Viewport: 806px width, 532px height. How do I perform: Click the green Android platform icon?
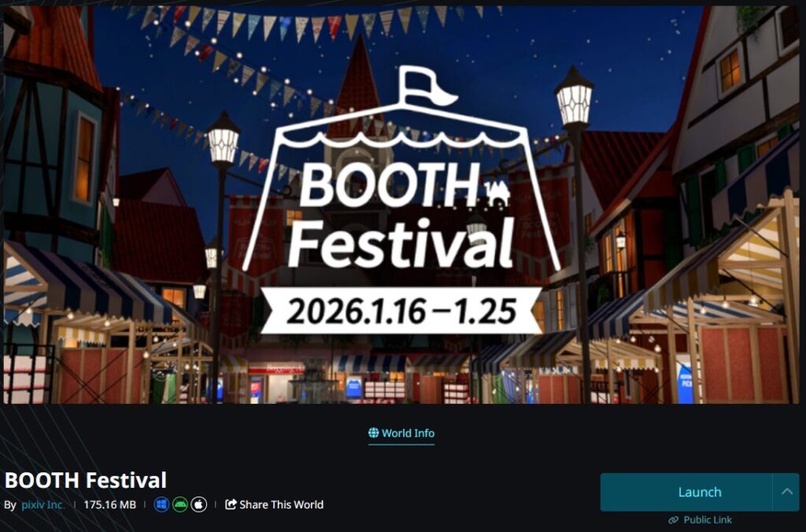pyautogui.click(x=180, y=504)
